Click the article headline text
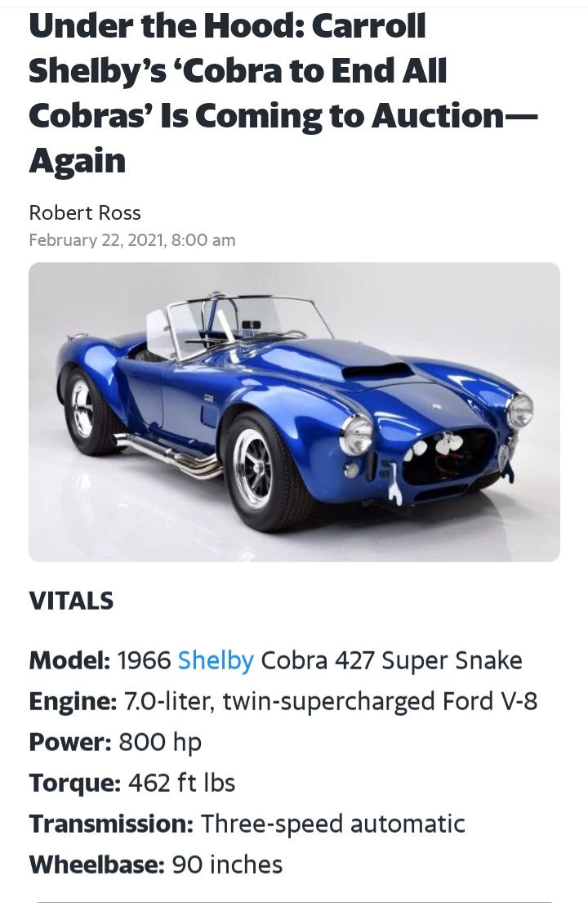This screenshot has width=588, height=903. coord(283,71)
